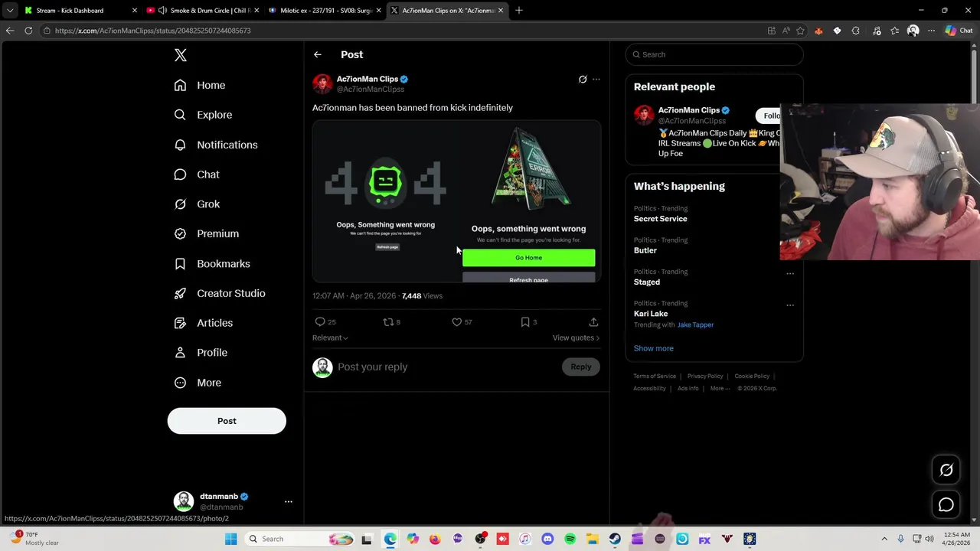Click the Articles icon in the sidebar
This screenshot has width=980, height=551.
180,323
